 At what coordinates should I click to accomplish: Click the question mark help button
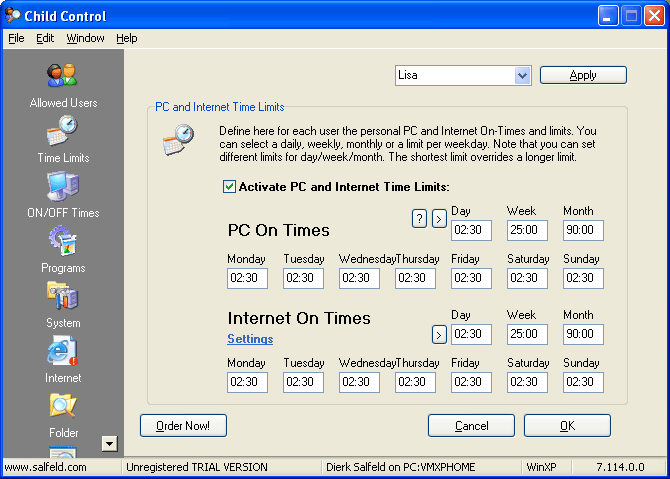point(419,219)
